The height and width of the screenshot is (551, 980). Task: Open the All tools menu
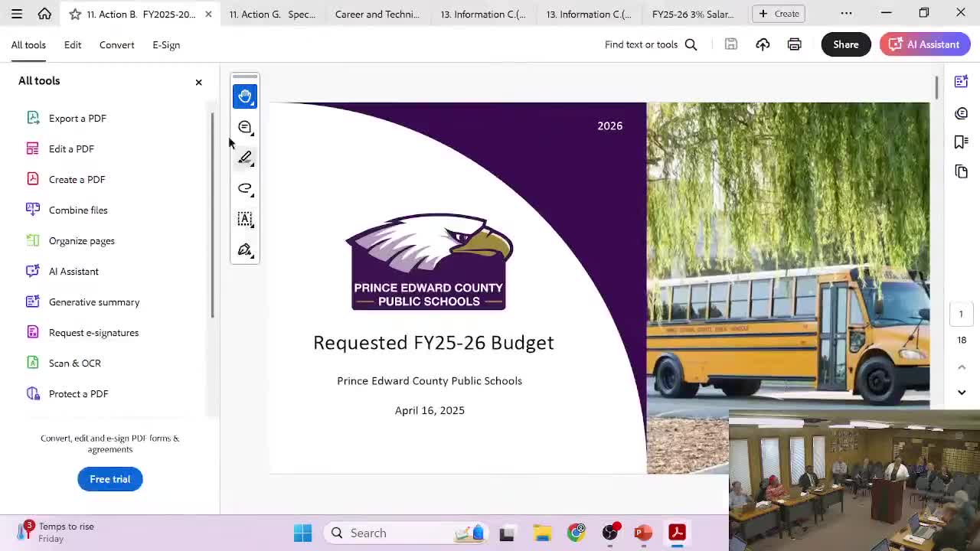click(x=28, y=45)
